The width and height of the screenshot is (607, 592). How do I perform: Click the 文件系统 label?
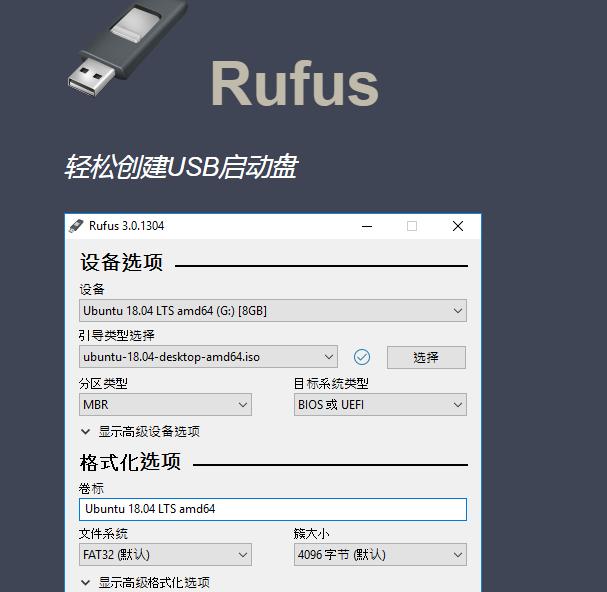[103, 534]
